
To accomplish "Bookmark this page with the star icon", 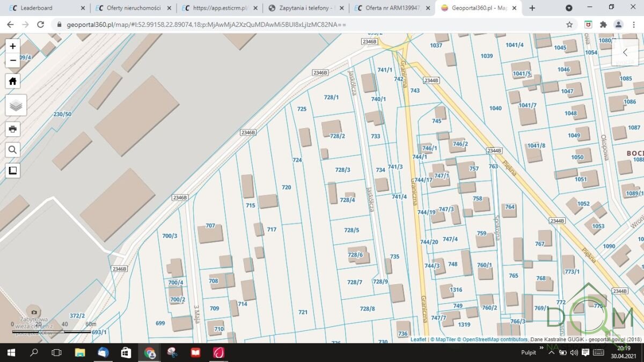I will click(x=569, y=25).
